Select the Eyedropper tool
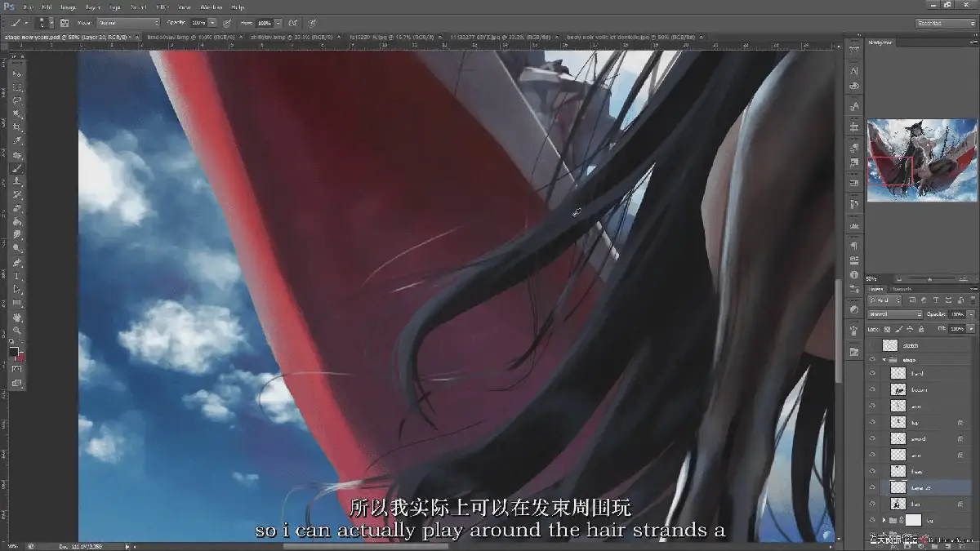Screen dimensions: 980x551 click(x=18, y=141)
